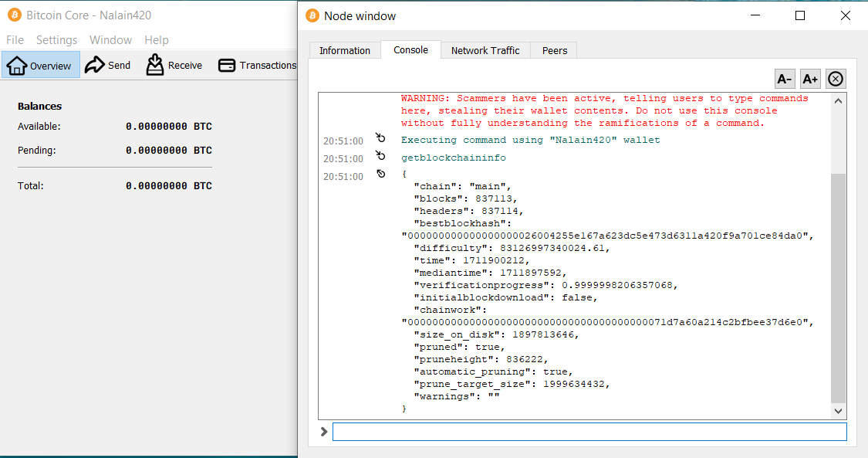Image resolution: width=868 pixels, height=458 pixels.
Task: Focus the console command input field
Action: pyautogui.click(x=589, y=432)
